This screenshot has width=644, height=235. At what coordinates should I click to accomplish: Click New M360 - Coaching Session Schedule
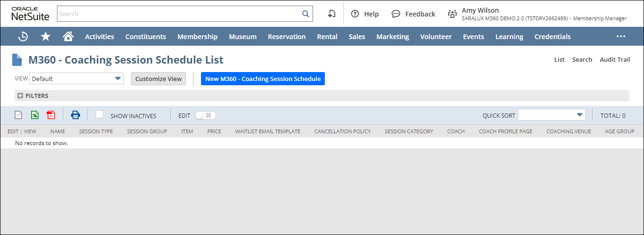263,79
